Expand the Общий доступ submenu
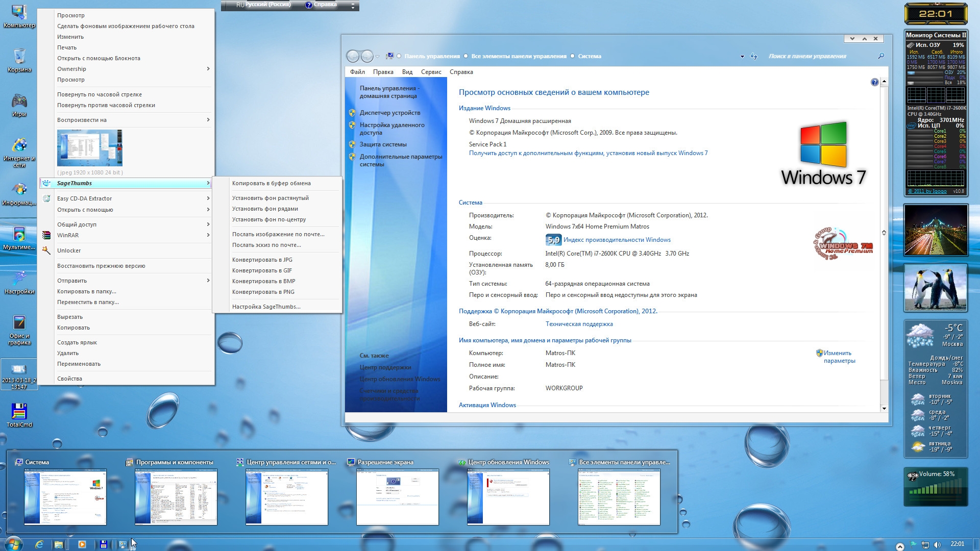Viewport: 980px width, 551px height. pyautogui.click(x=127, y=224)
